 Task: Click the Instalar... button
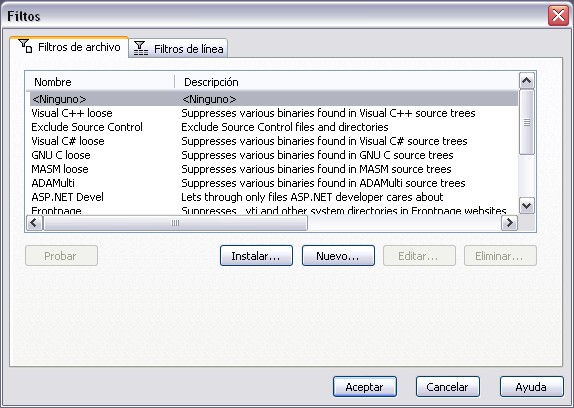(256, 255)
